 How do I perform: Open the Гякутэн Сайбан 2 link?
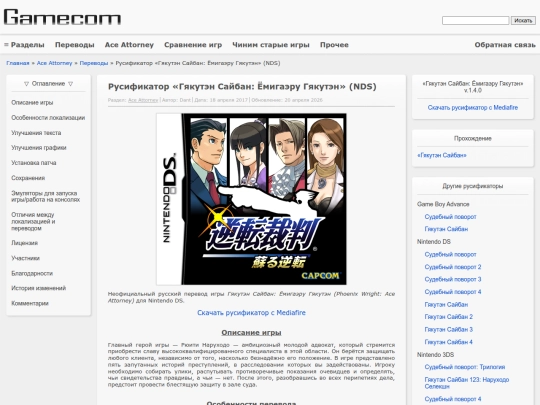[449, 317]
